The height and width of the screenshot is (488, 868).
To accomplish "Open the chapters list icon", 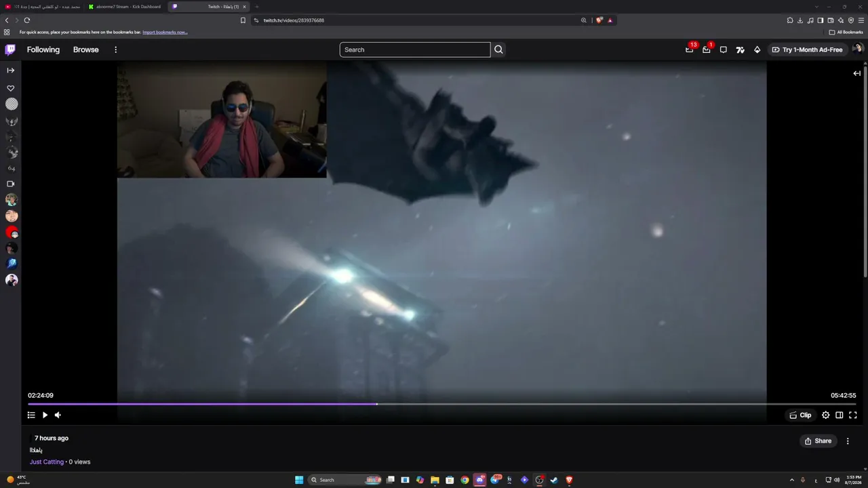I will (31, 415).
